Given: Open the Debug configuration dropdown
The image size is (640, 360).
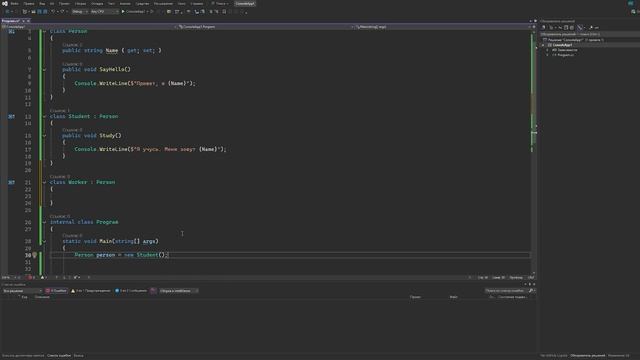Looking at the screenshot, I should point(80,12).
